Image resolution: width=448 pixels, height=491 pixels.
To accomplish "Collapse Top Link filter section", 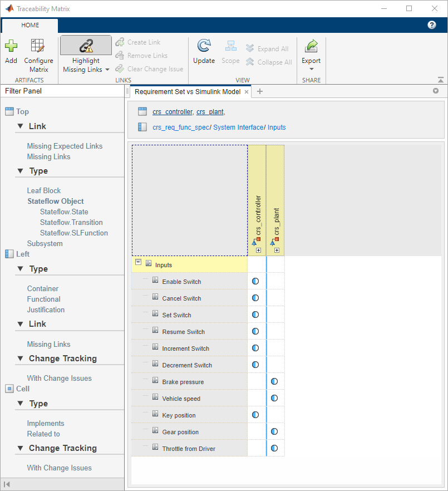I will 21,126.
